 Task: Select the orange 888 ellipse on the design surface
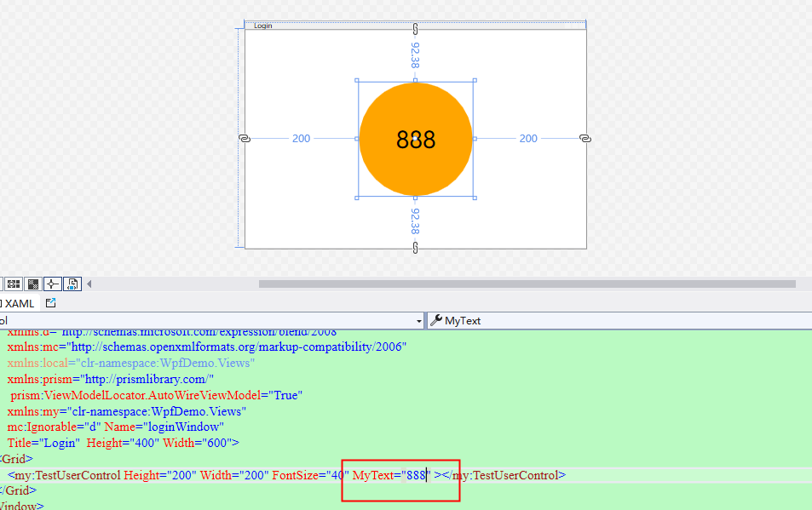pyautogui.click(x=416, y=139)
